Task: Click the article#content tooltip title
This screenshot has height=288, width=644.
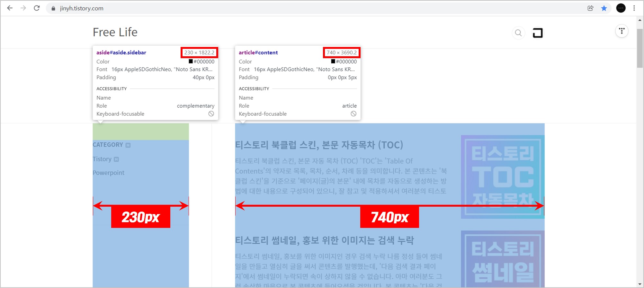Action: coord(258,52)
